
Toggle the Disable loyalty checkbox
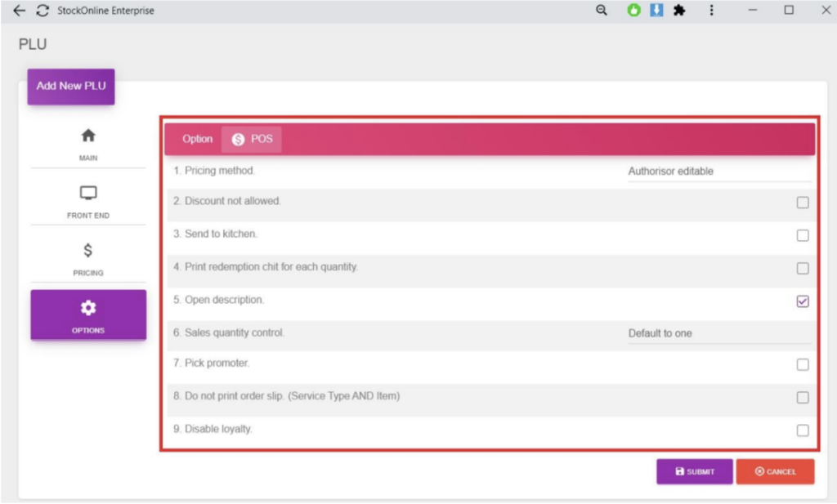point(803,430)
